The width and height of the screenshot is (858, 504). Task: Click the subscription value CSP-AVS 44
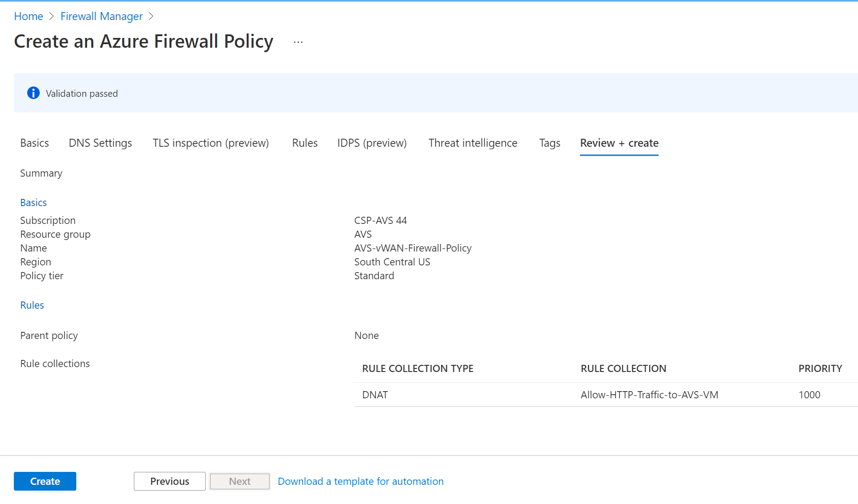(381, 220)
